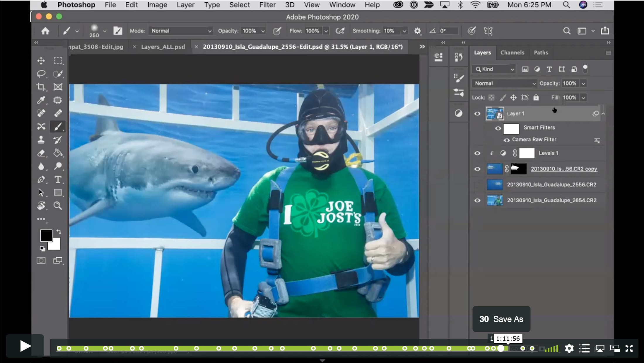This screenshot has height=363, width=644.
Task: Select the Eraser tool
Action: pyautogui.click(x=41, y=153)
